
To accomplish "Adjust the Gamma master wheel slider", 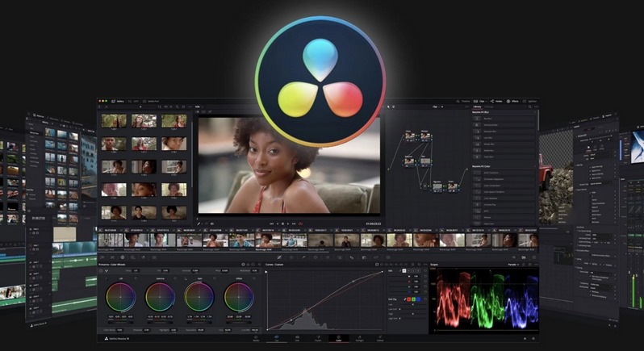I will (160, 323).
